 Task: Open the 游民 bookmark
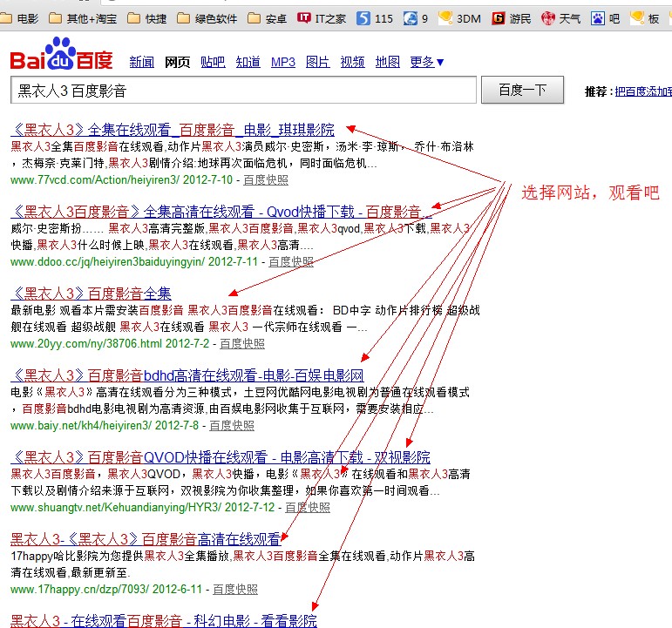click(512, 18)
